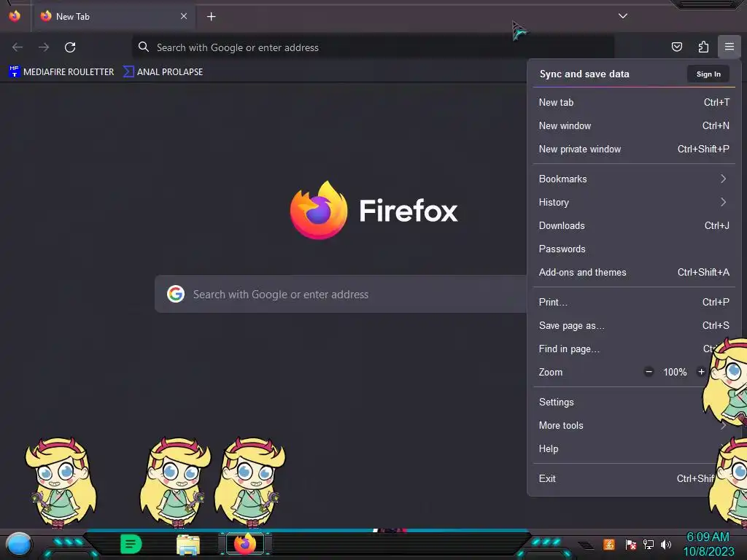
Task: Open Downloads from the menu
Action: pyautogui.click(x=634, y=226)
